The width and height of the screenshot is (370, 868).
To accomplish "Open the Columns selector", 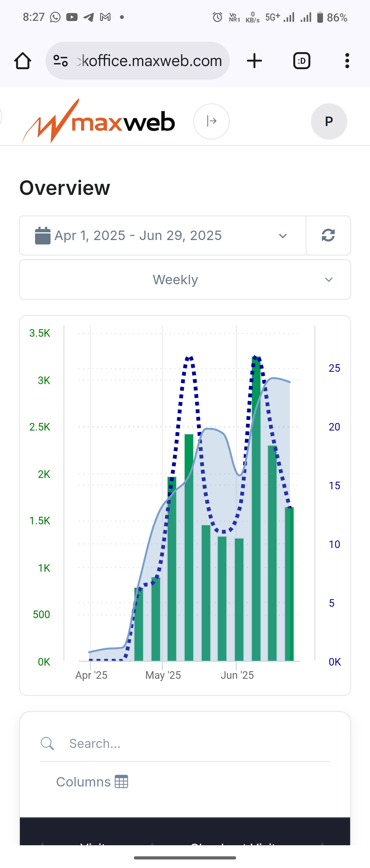I will [92, 782].
